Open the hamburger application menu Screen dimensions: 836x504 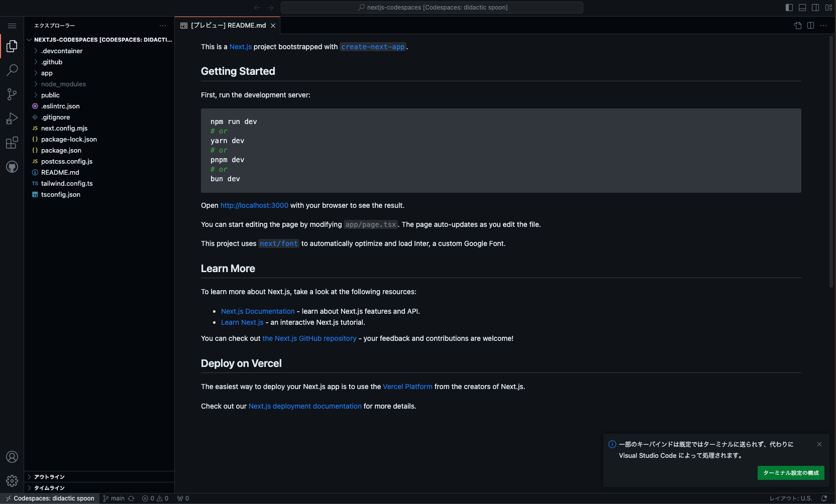12,26
